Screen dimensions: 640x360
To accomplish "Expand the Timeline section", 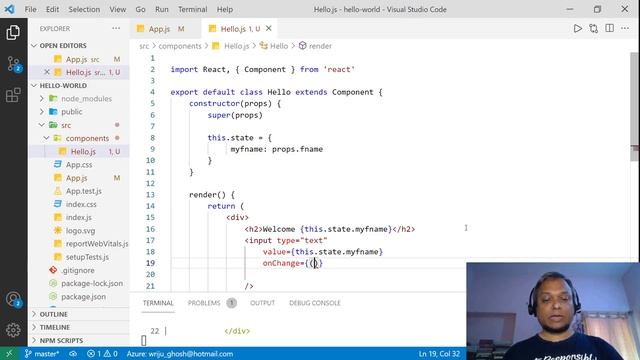I will click(55, 327).
